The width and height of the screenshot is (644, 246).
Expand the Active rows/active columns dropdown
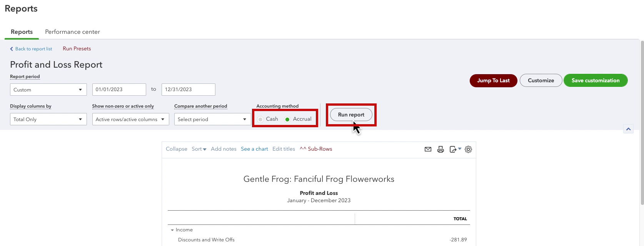click(x=131, y=119)
